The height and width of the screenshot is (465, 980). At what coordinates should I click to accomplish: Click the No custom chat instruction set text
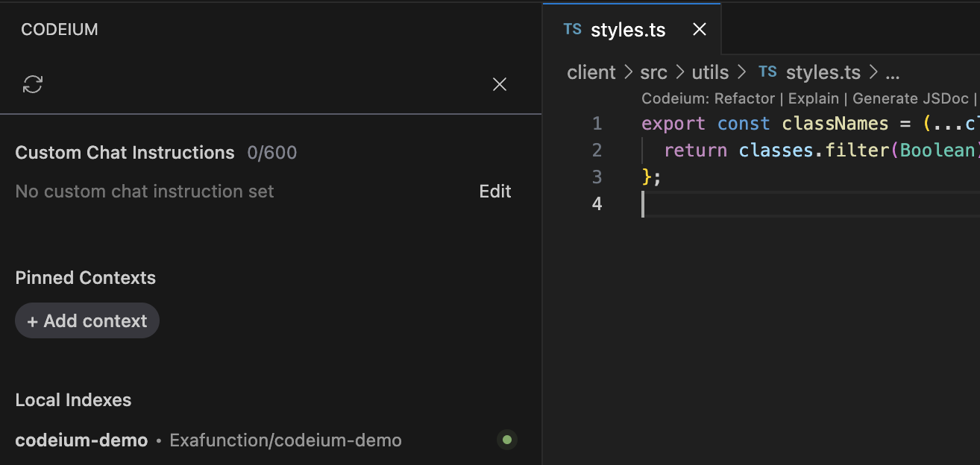coord(145,192)
